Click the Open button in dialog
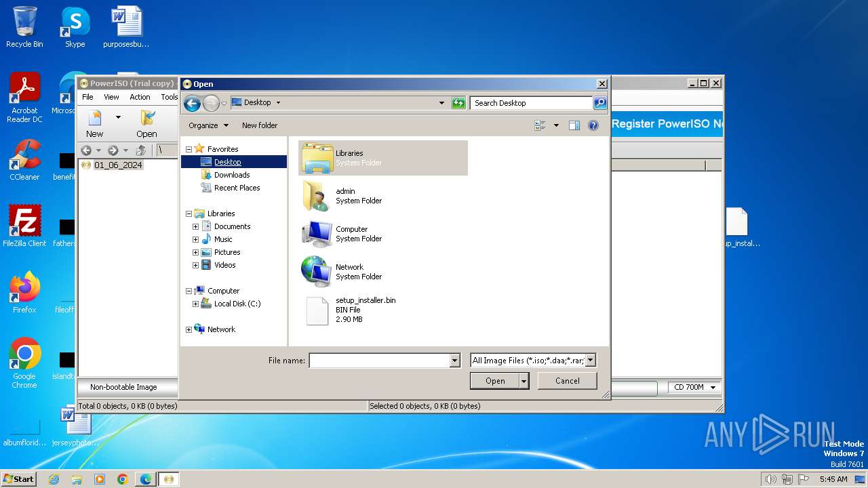This screenshot has height=488, width=868. pyautogui.click(x=495, y=381)
